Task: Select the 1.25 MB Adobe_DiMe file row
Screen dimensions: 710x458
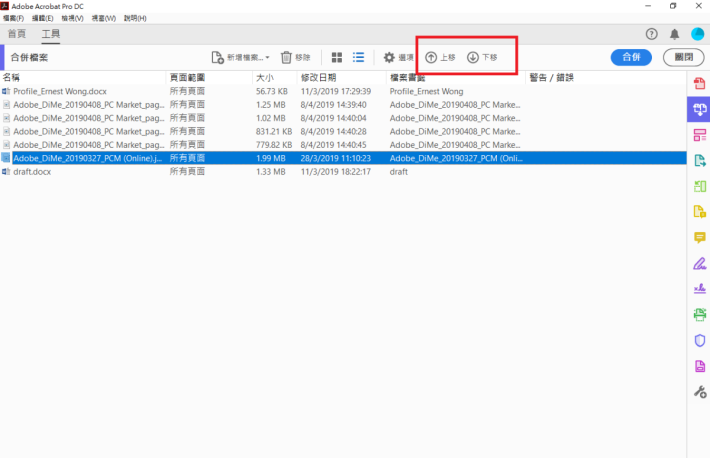Action: pos(343,105)
